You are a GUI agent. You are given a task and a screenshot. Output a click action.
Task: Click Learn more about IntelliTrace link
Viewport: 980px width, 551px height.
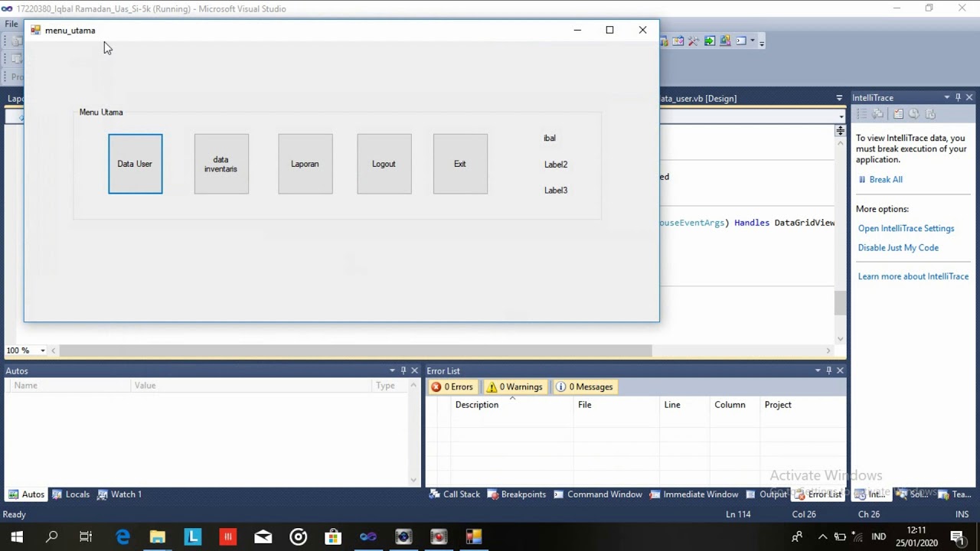pos(913,276)
